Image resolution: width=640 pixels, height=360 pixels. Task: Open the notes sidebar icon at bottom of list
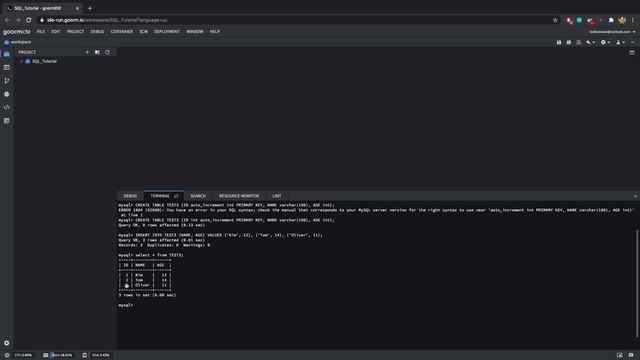click(x=7, y=121)
